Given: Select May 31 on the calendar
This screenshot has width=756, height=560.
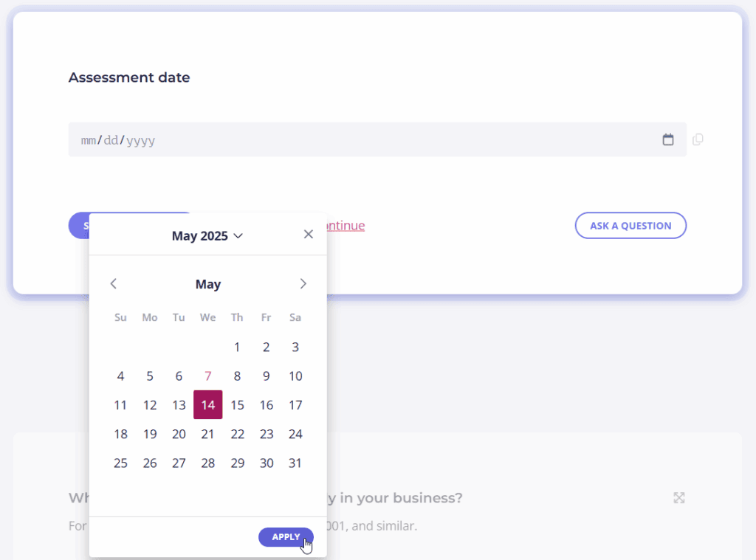Looking at the screenshot, I should click(295, 463).
